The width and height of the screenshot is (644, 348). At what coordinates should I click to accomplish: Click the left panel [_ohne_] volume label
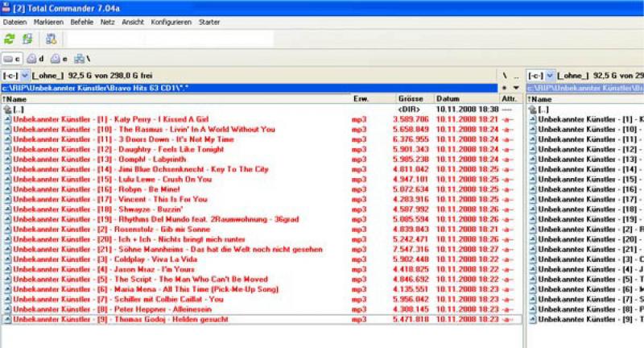coord(47,76)
